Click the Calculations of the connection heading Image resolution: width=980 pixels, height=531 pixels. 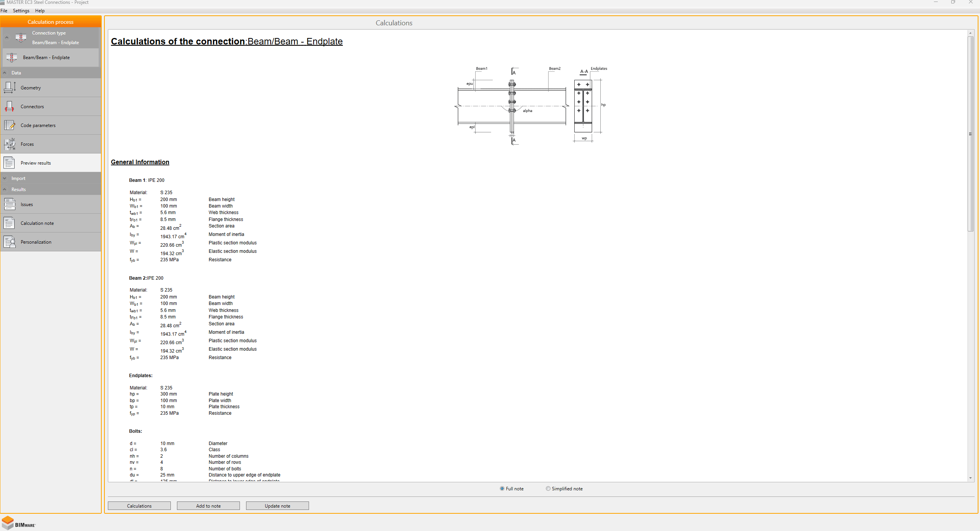click(x=227, y=41)
